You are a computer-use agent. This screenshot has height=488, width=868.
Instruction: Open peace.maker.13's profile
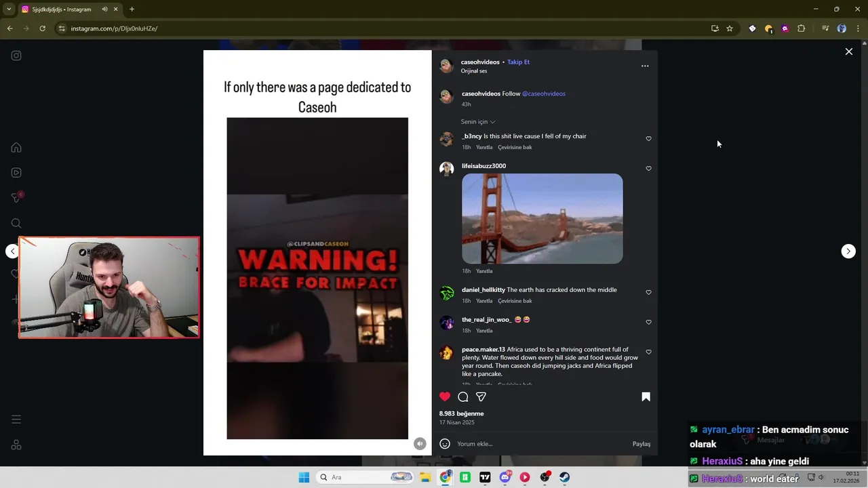[483, 350]
